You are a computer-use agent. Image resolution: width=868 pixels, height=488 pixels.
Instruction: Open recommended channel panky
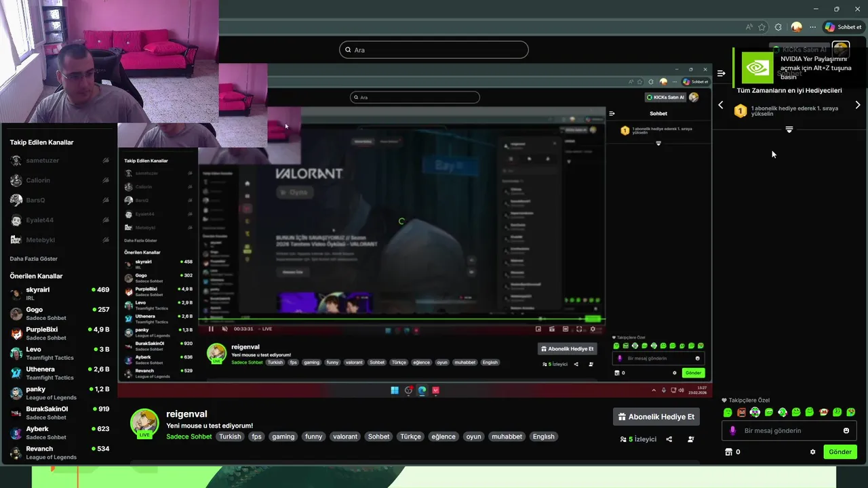[60, 393]
